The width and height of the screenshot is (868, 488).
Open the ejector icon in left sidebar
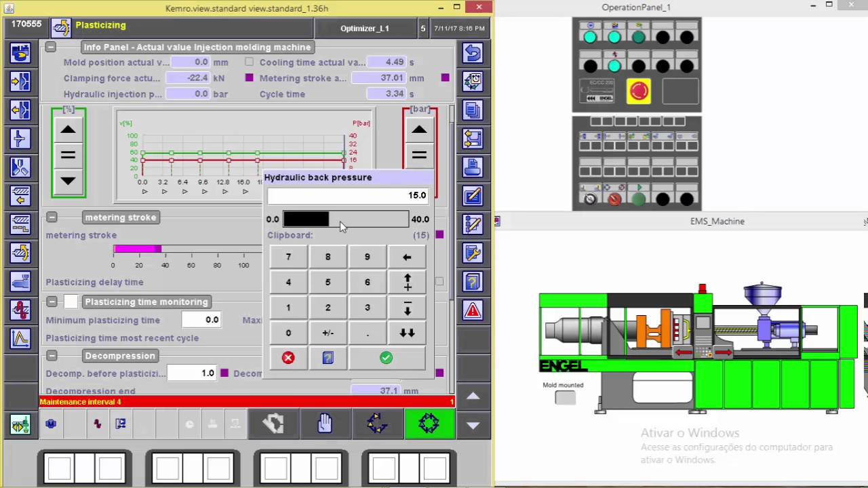(x=20, y=138)
